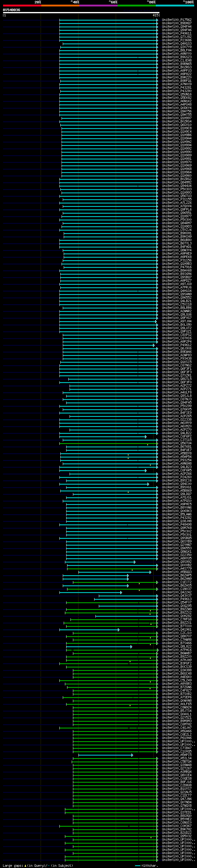Select hit label UniRef100_Q47JN4

(x=176, y=799)
